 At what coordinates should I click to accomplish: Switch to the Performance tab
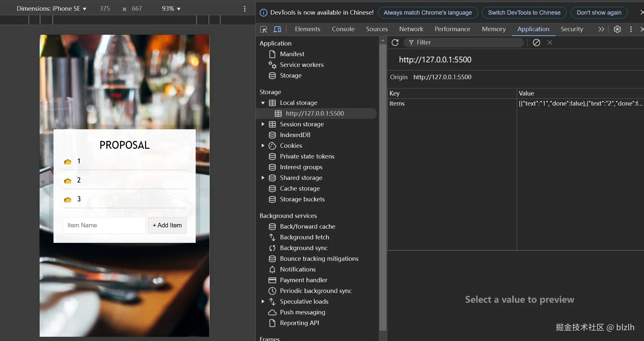(x=452, y=29)
